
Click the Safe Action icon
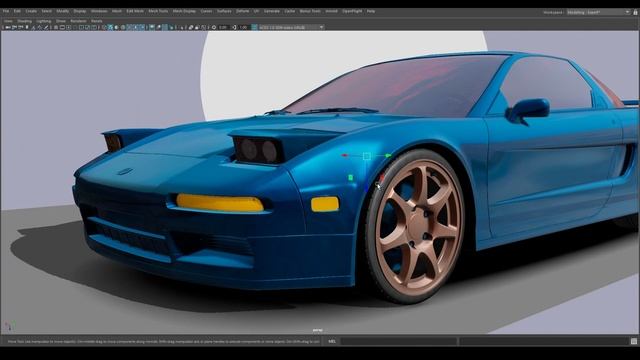(x=87, y=27)
